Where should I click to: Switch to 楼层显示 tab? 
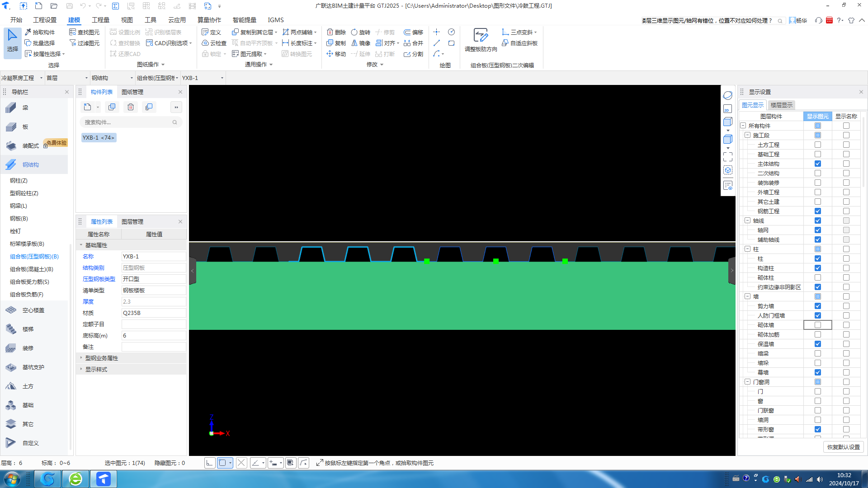[781, 105]
